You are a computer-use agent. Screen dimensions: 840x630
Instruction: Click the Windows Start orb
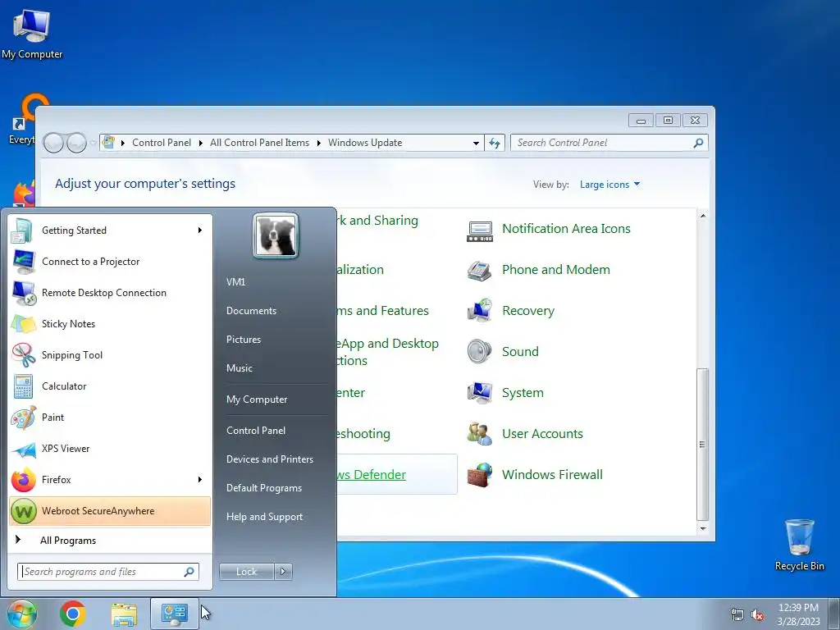pyautogui.click(x=21, y=614)
